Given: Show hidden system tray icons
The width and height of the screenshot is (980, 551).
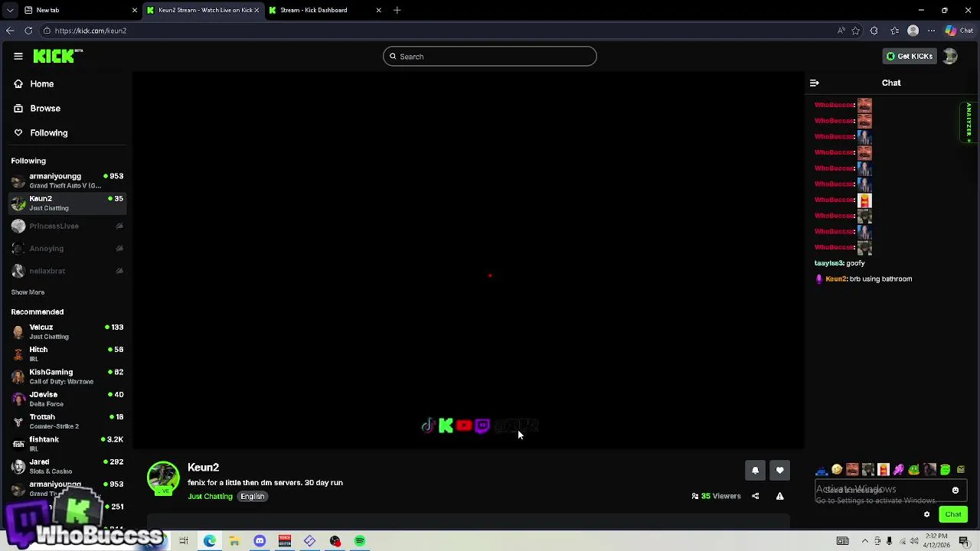Looking at the screenshot, I should click(864, 541).
